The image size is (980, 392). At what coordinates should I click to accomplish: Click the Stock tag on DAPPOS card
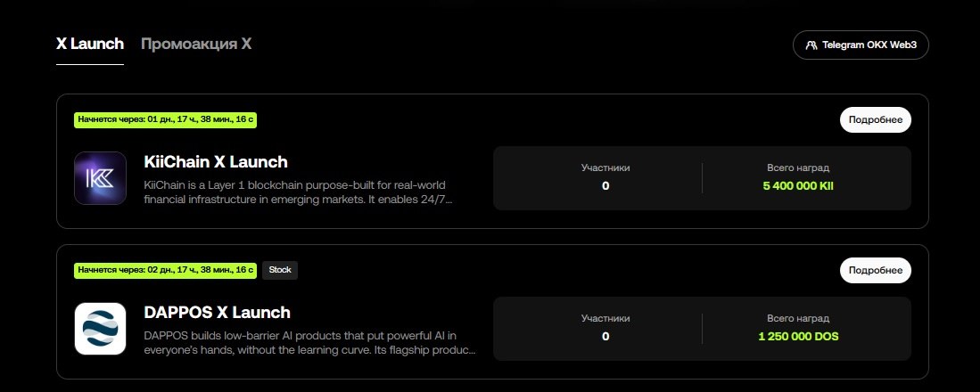[x=280, y=270]
